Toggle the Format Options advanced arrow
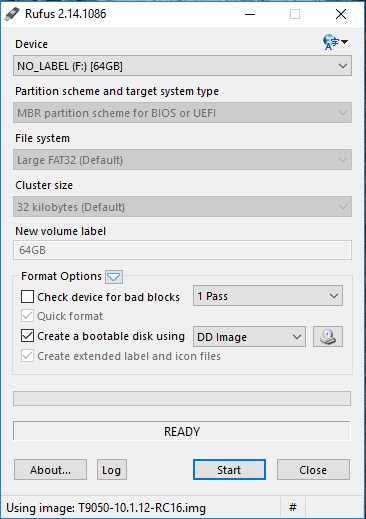 point(114,277)
